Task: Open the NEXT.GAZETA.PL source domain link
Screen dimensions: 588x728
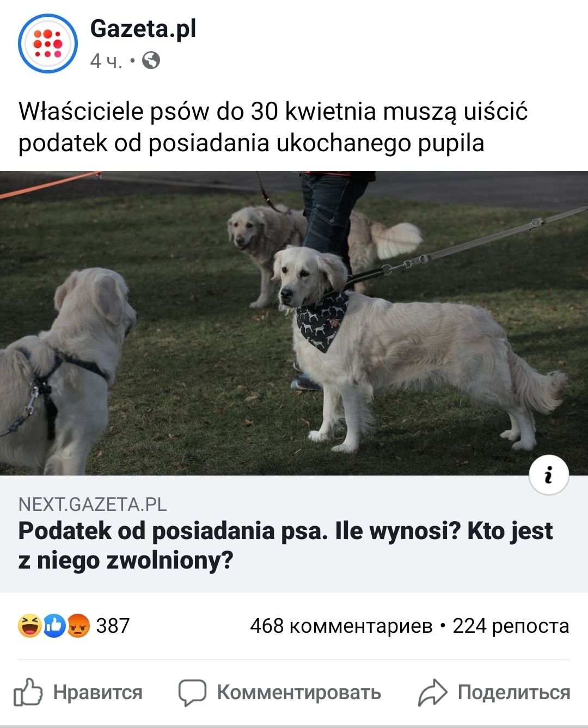Action: pos(93,504)
